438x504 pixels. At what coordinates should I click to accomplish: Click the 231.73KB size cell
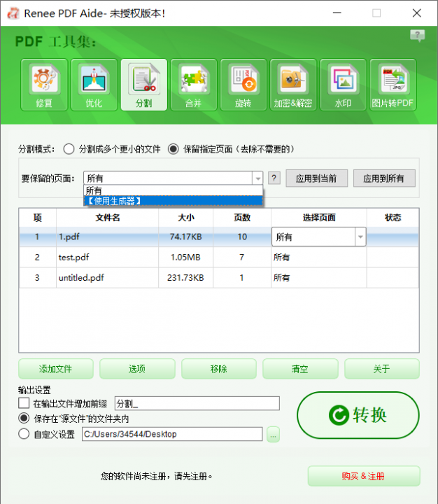(185, 277)
